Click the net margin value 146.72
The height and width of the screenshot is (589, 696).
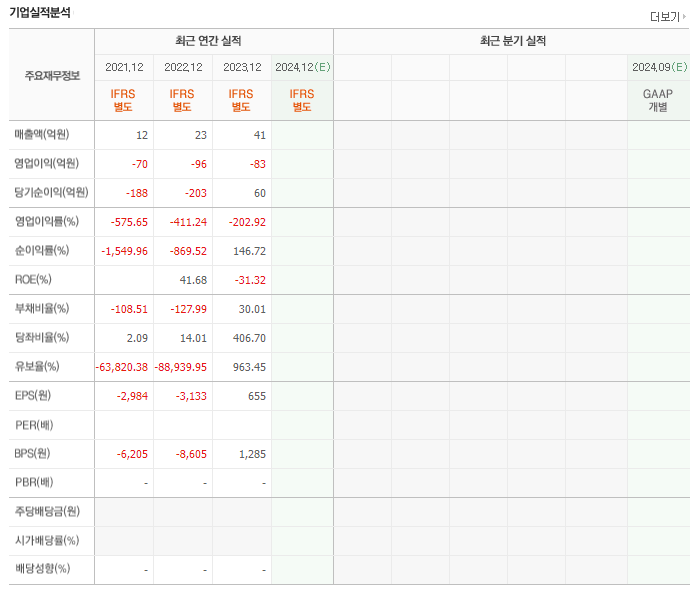(249, 251)
